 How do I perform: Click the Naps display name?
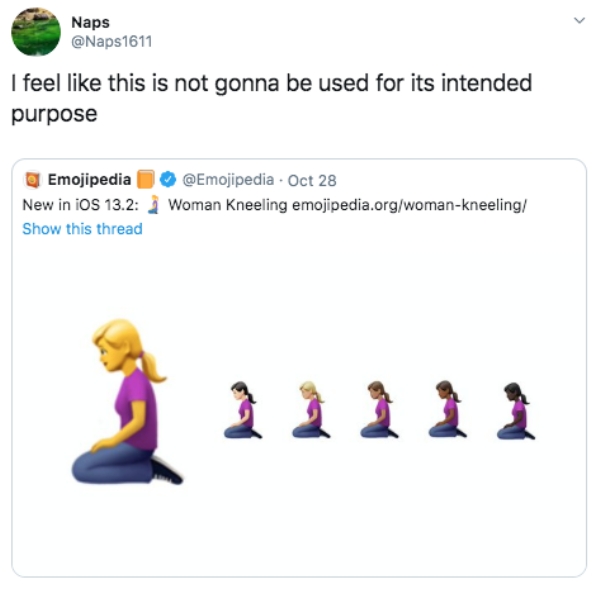[x=90, y=22]
